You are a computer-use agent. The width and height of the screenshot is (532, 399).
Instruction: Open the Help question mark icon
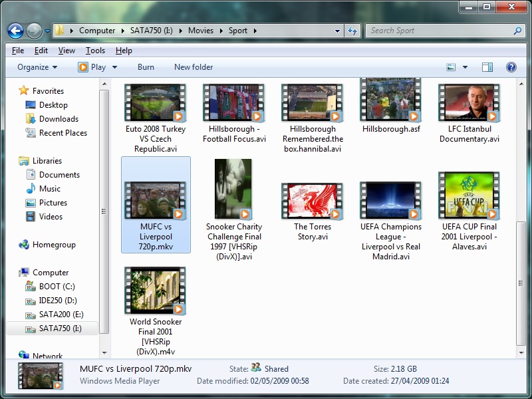pyautogui.click(x=511, y=67)
